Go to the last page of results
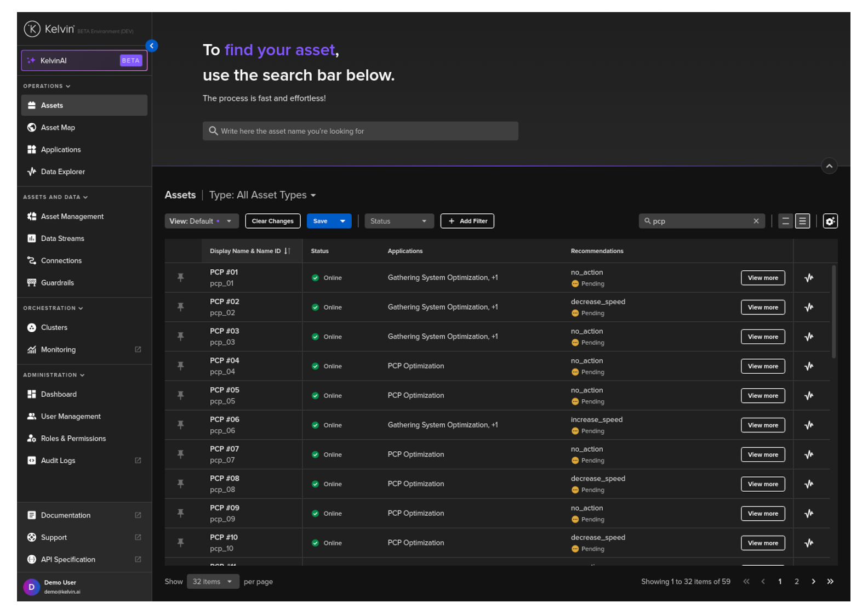Viewport: 868px width, 614px height. (830, 582)
